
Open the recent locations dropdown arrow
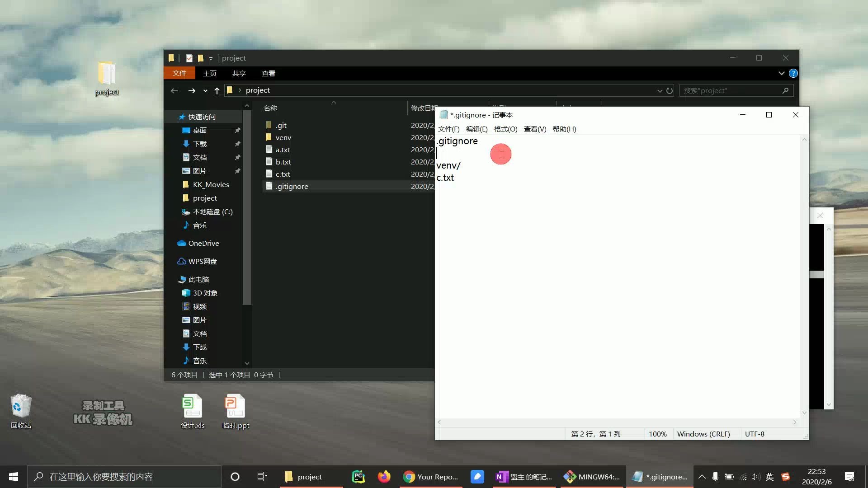click(x=205, y=91)
